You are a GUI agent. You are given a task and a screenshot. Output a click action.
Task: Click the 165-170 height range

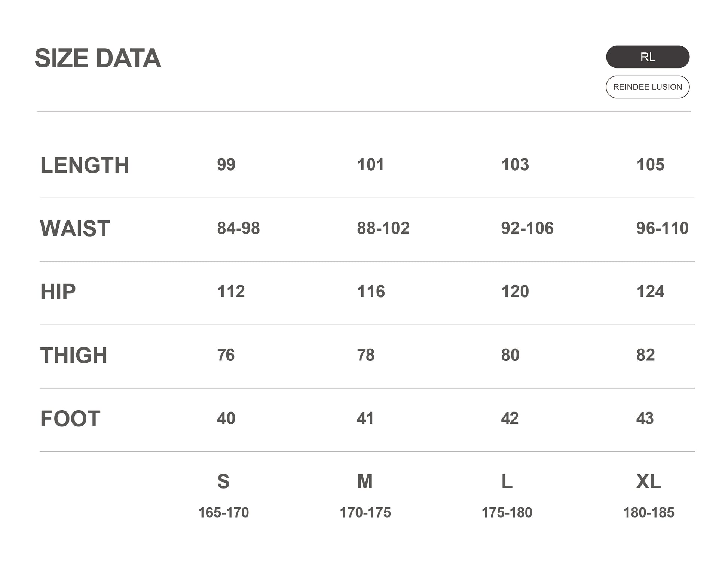(223, 512)
